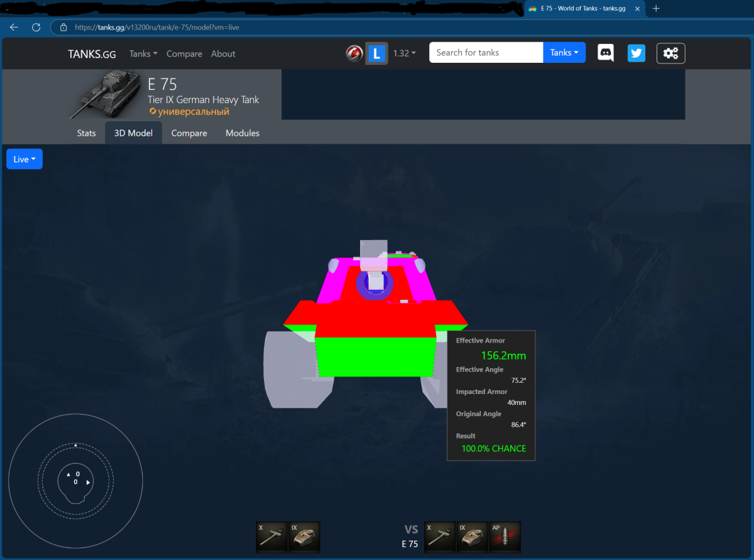Viewport: 754px width, 560px height.
Task: Open the Compare tab under E 75
Action: tap(189, 133)
